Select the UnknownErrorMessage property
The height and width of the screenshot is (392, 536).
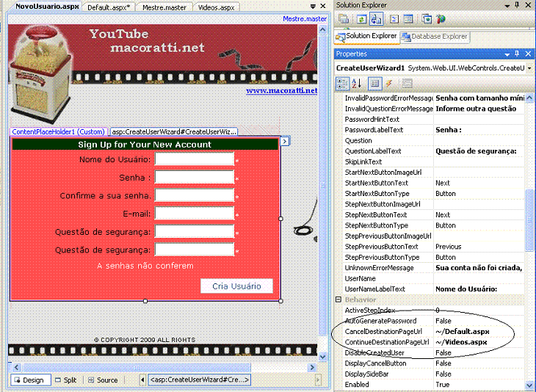pos(379,268)
